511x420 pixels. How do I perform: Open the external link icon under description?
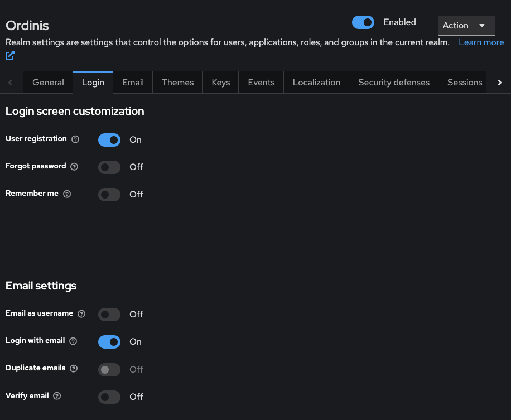[10, 55]
